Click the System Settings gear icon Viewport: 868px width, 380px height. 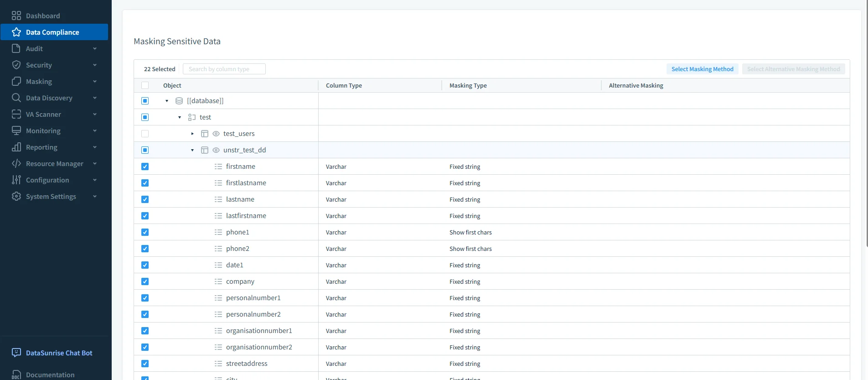pos(16,197)
